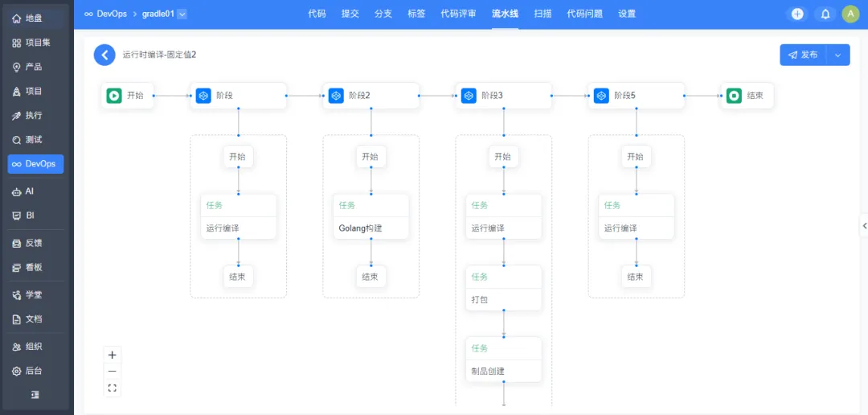
Task: Select the green 开始 pipeline start node
Action: pos(127,95)
